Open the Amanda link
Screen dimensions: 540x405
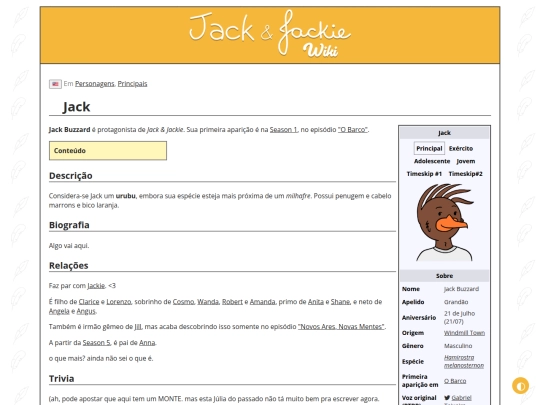click(x=262, y=302)
